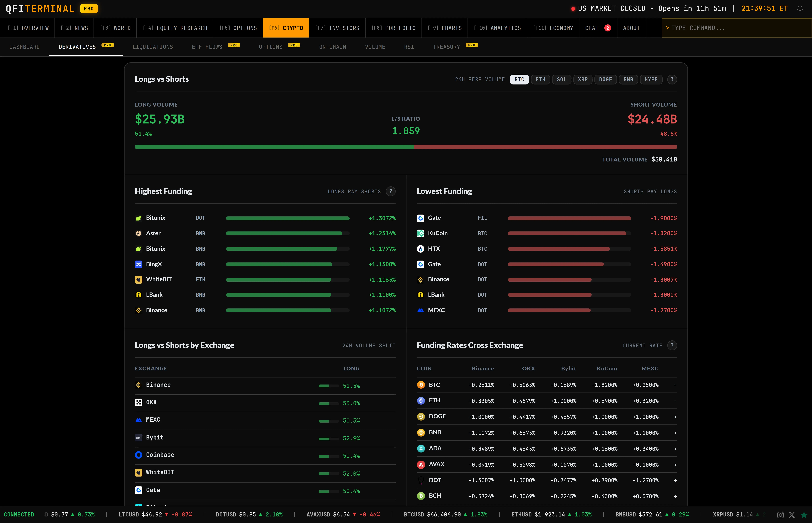This screenshot has width=812, height=523.
Task: Switch to ETF Flows sub-tab
Action: click(x=216, y=47)
